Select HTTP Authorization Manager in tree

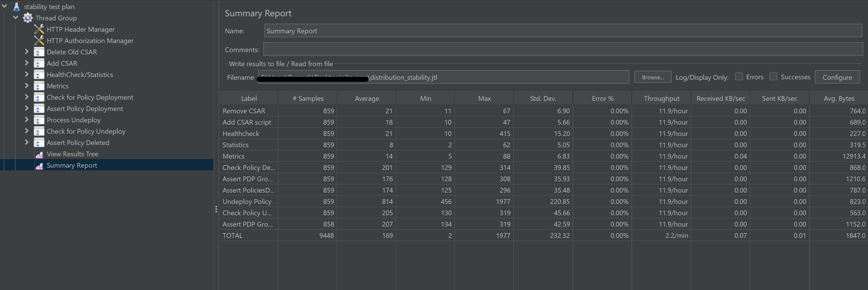[90, 41]
